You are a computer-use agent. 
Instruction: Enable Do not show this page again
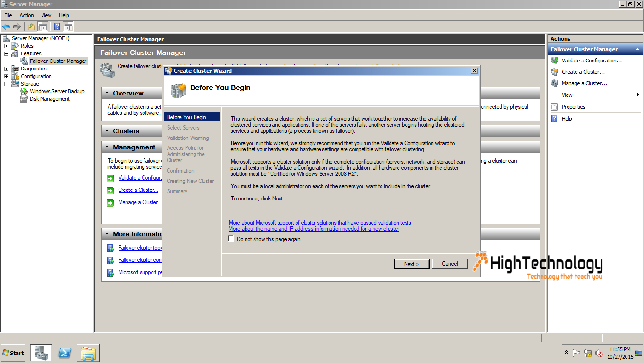[230, 239]
